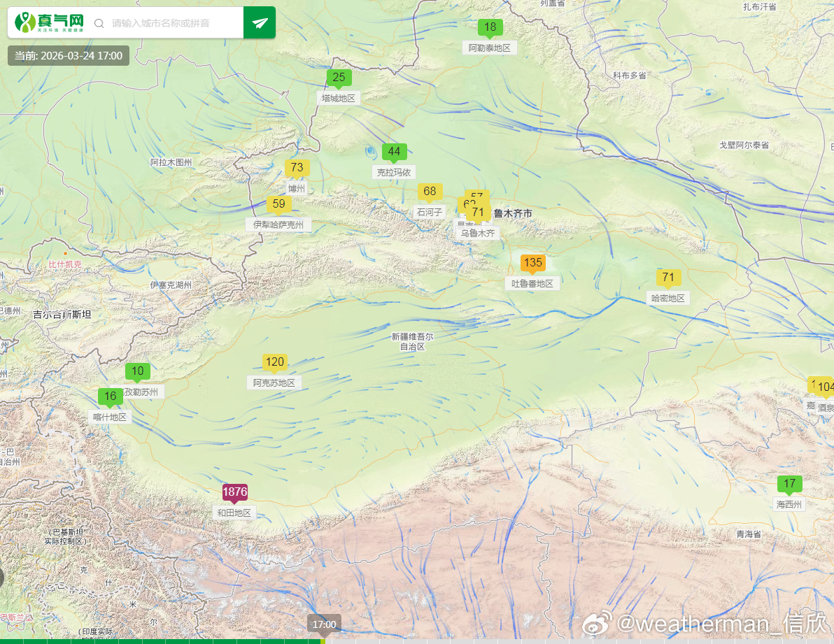Image resolution: width=834 pixels, height=644 pixels.
Task: Click the 71 AQI marker for 哈密地区
Action: coord(668,278)
